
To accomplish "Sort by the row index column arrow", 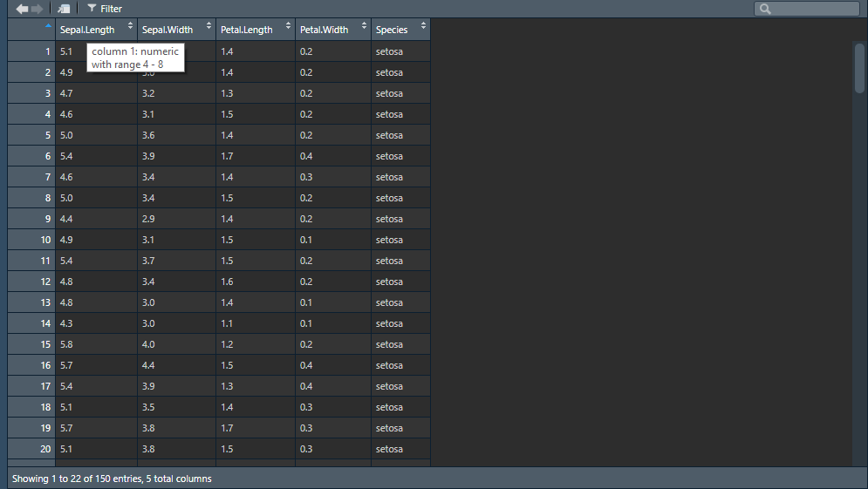I will pos(47,25).
